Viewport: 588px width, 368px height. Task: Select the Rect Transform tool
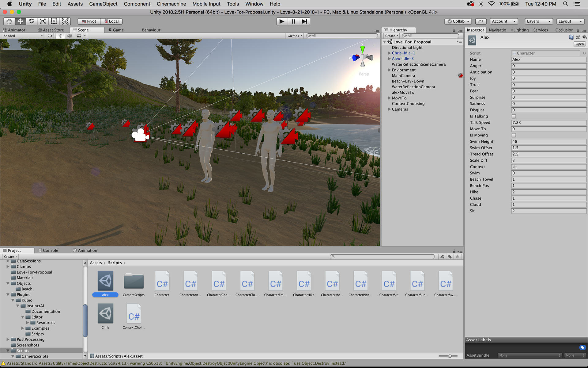point(54,21)
